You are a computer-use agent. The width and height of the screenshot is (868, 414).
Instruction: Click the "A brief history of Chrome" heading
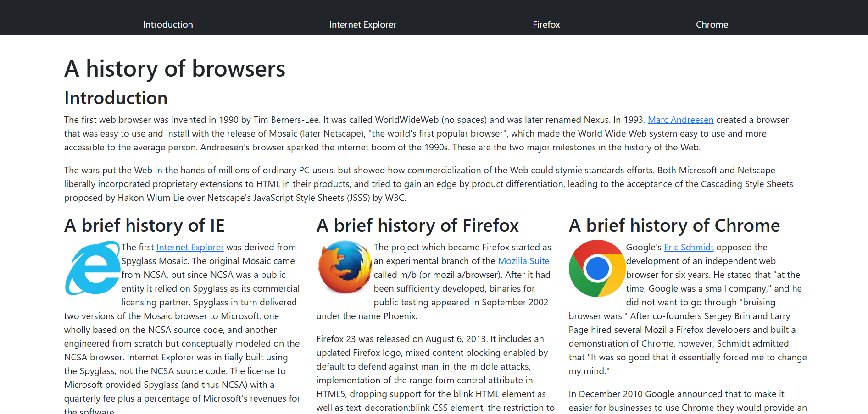[x=674, y=225]
